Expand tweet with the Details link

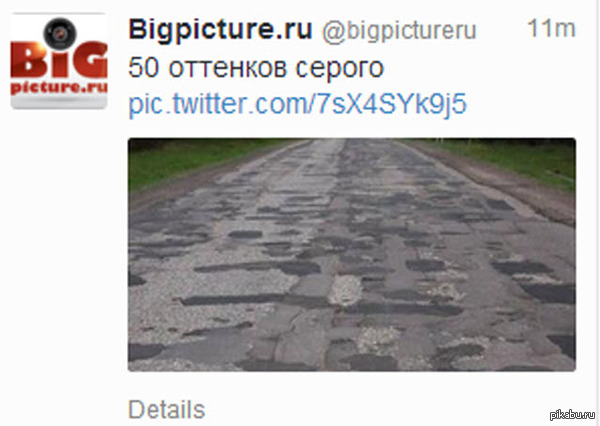(x=166, y=410)
